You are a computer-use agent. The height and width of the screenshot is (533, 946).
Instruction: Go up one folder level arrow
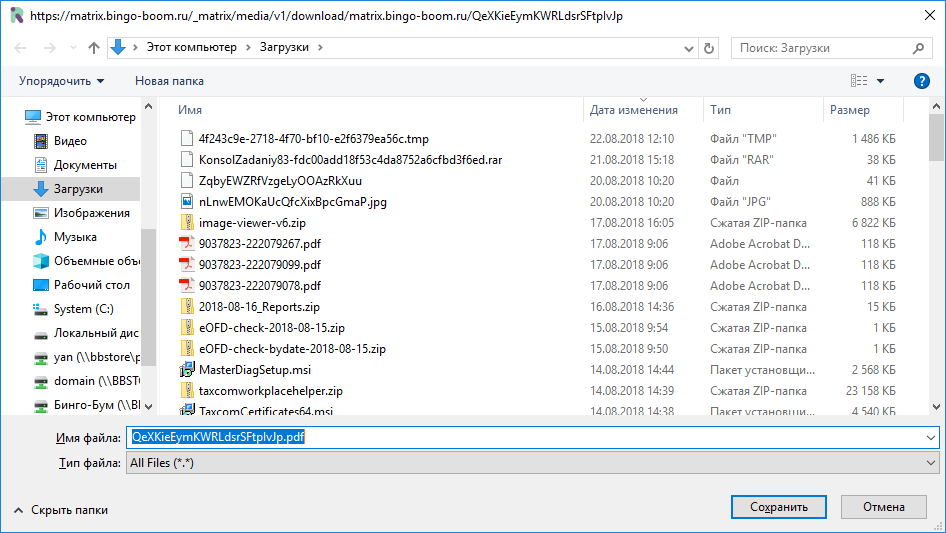click(94, 48)
